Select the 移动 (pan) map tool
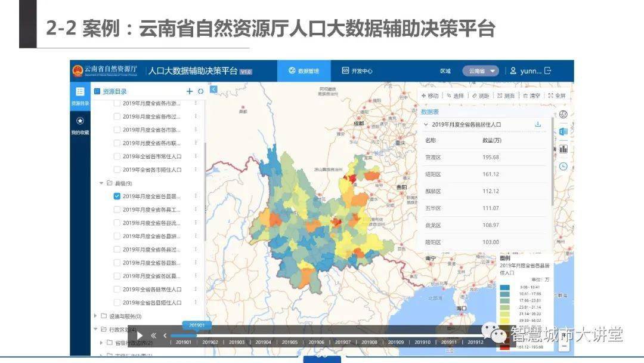This screenshot has height=363, width=644. pos(429,96)
